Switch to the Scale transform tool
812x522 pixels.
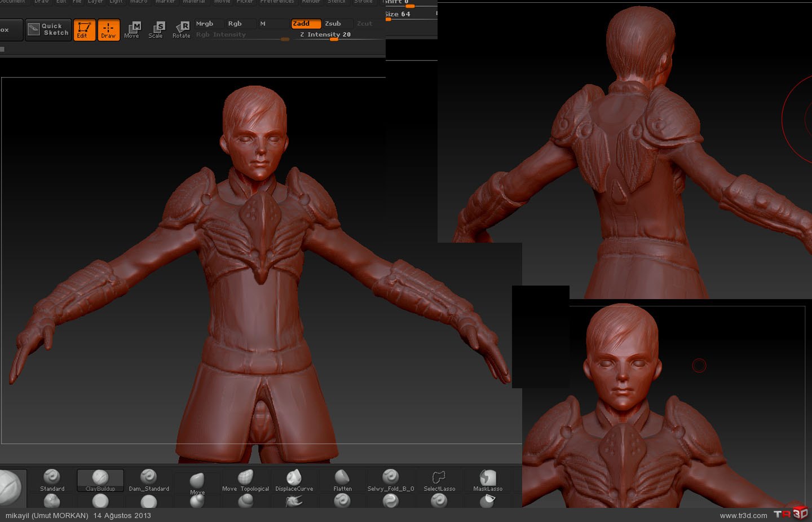(156, 30)
